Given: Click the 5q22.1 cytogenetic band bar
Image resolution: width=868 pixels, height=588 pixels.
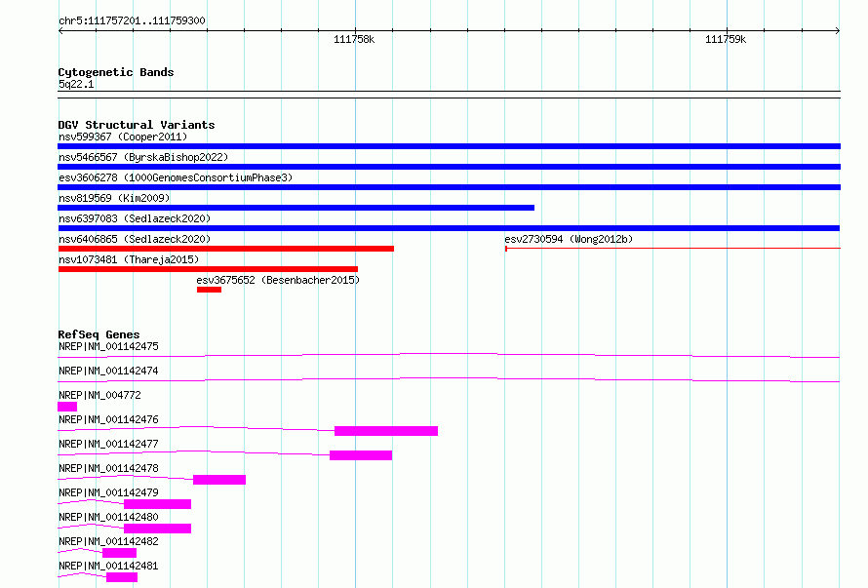Looking at the screenshot, I should pyautogui.click(x=449, y=95).
